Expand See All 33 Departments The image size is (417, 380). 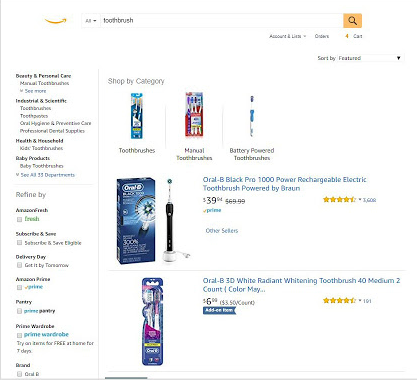point(45,175)
